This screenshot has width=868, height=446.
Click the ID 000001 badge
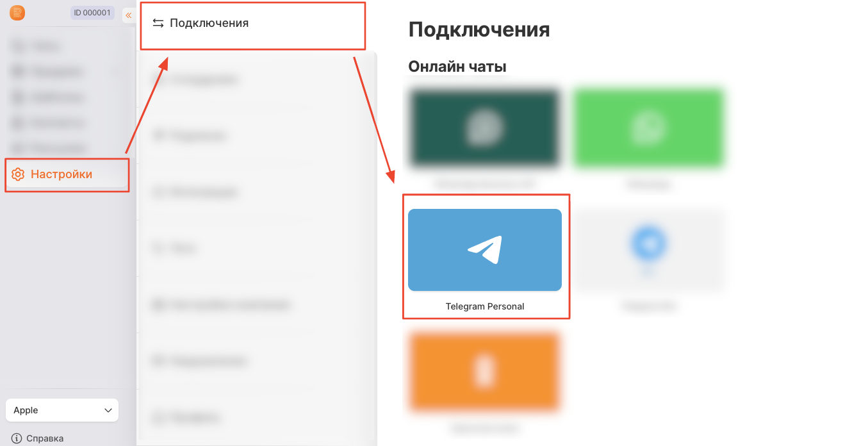pyautogui.click(x=92, y=13)
